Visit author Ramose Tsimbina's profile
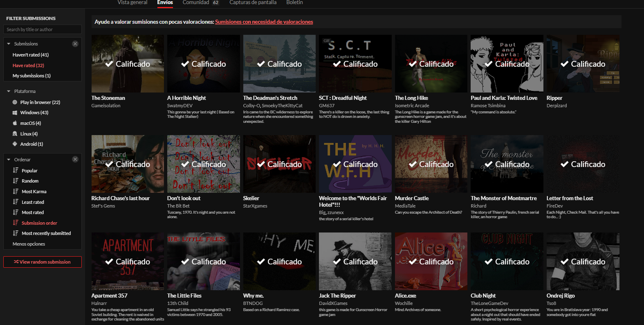 pos(488,106)
